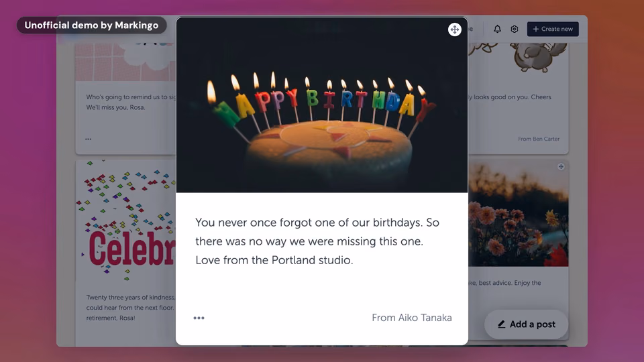Screen dimensions: 644x362
Task: Open the flowers photo card
Action: pos(519,213)
